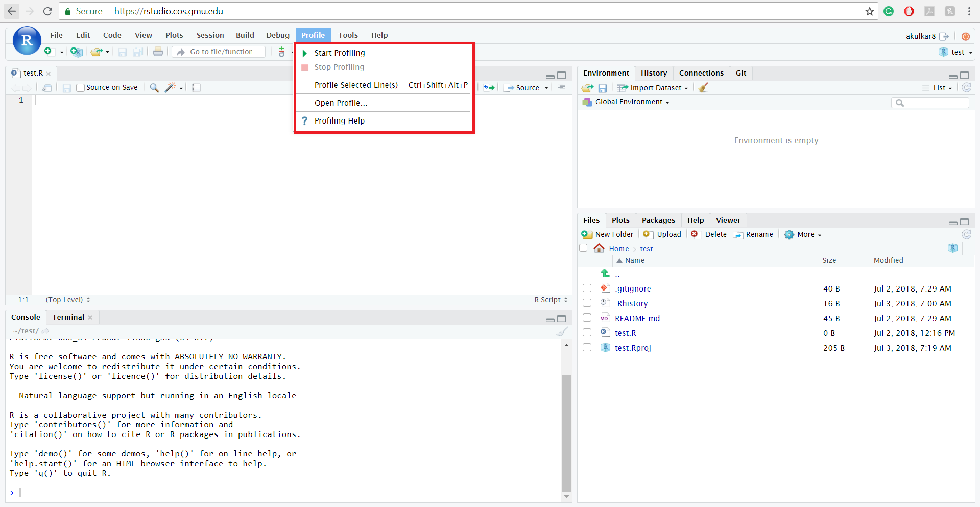Switch to the History tab
980x507 pixels.
(x=654, y=73)
